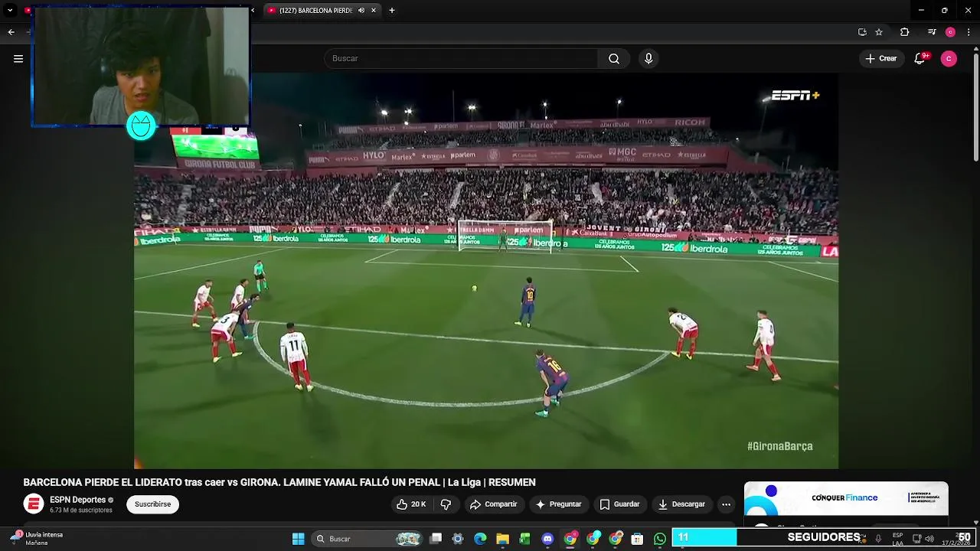Close the BARCELONA PIERDE tab
This screenshot has height=551, width=980.
point(374,11)
